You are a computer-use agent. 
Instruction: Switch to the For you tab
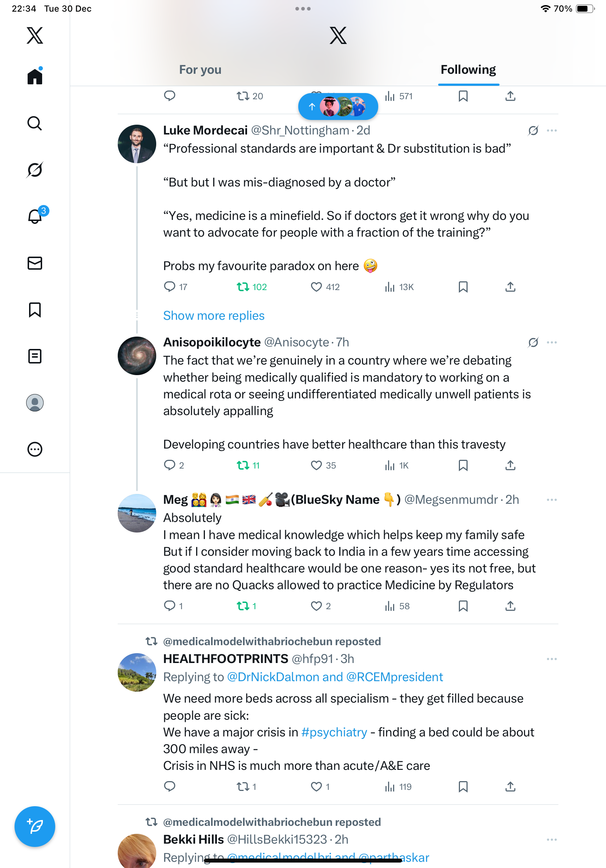click(200, 69)
